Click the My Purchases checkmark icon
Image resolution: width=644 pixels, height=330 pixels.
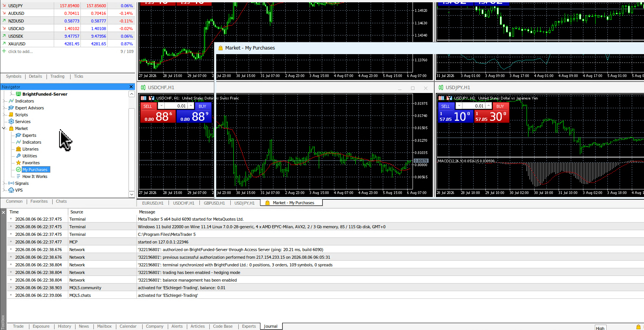(18, 170)
